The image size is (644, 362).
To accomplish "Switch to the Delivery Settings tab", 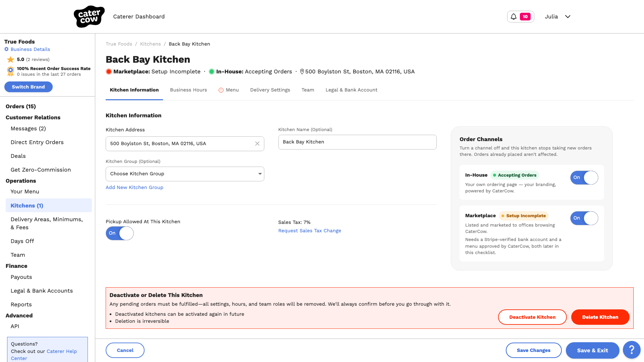I will point(270,90).
